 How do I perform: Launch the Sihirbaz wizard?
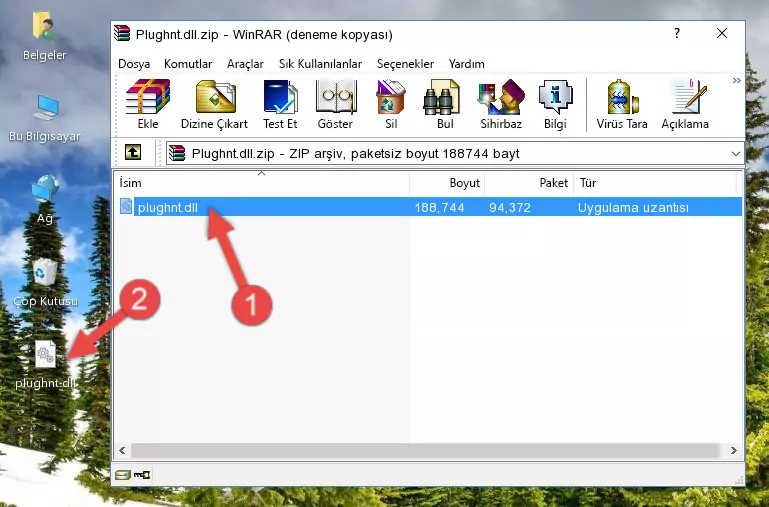click(501, 104)
